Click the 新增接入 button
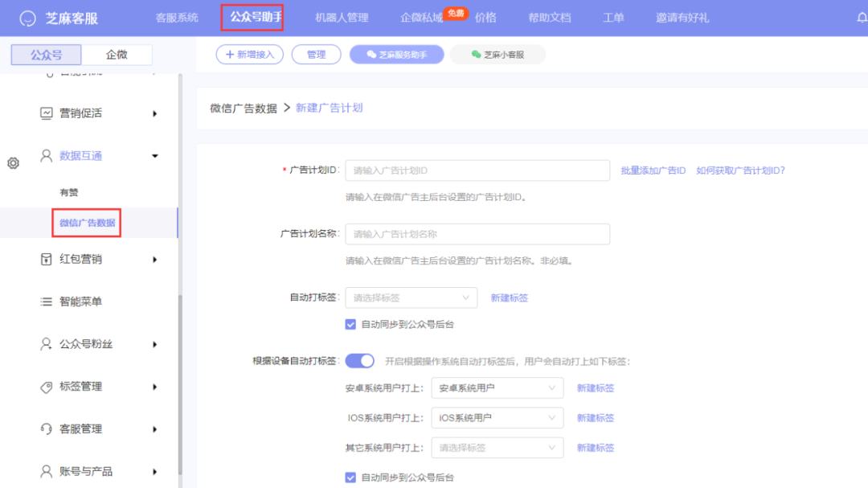 pyautogui.click(x=250, y=55)
